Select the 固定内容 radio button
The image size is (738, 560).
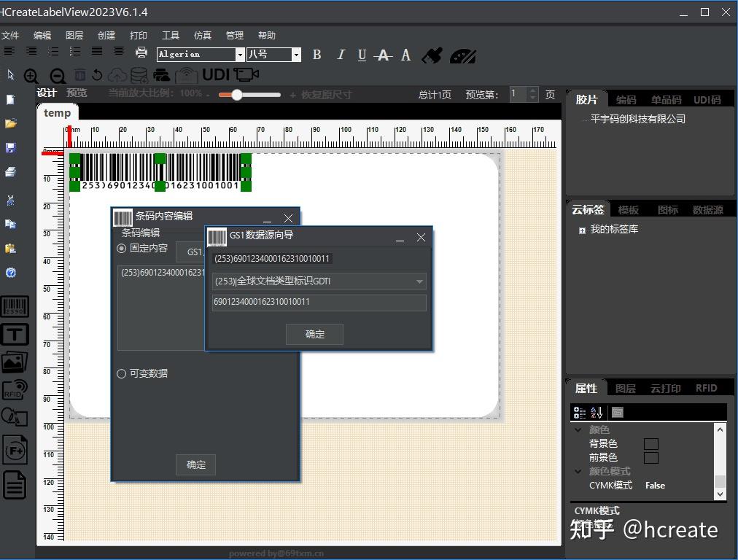122,249
